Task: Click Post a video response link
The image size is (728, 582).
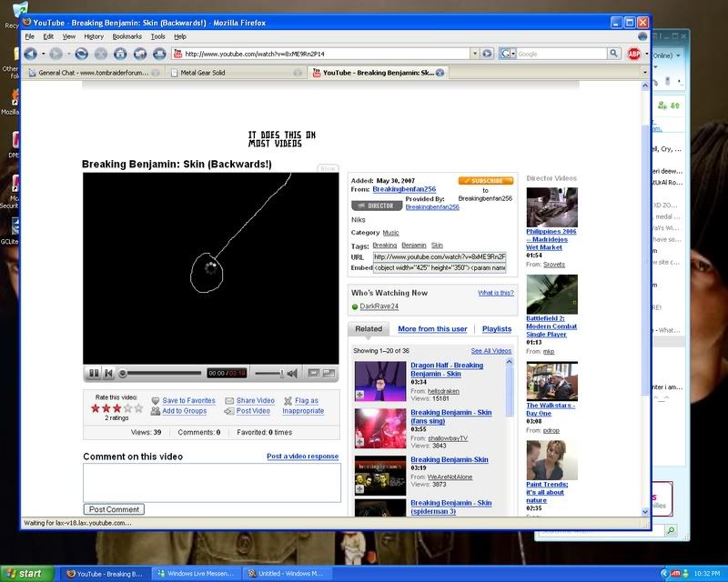Action: [x=303, y=457]
